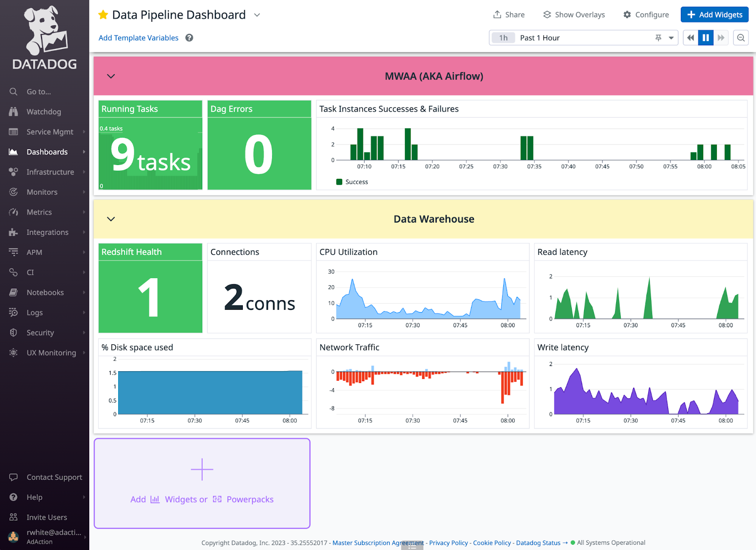The width and height of the screenshot is (756, 550).
Task: Click the Add Widgets button
Action: pos(714,15)
